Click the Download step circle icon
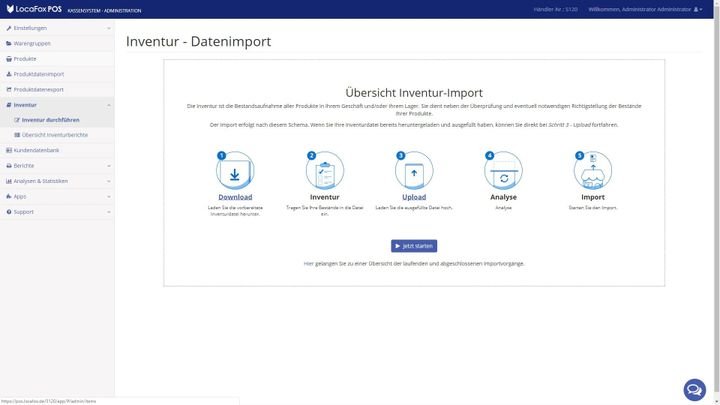720x405 pixels. pos(235,171)
